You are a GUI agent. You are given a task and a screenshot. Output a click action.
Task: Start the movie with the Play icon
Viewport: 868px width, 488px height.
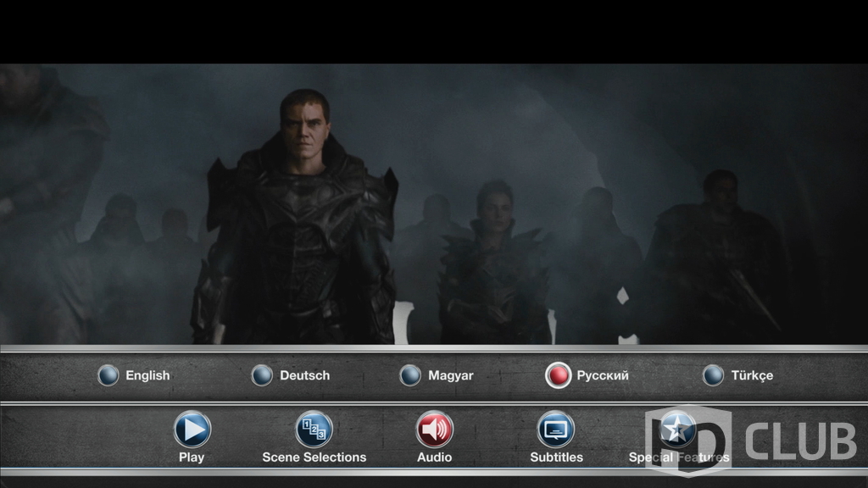192,429
